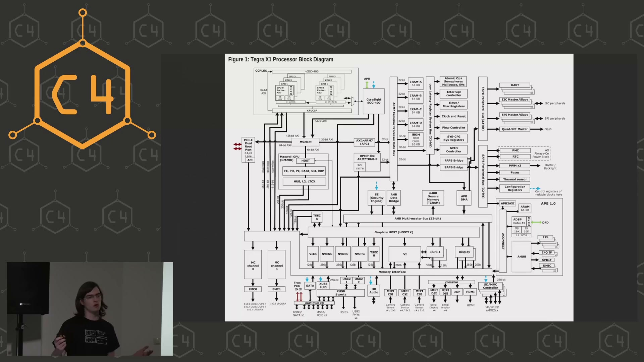The height and width of the screenshot is (362, 644).
Task: Click the MC channel 0 block
Action: 253,264
